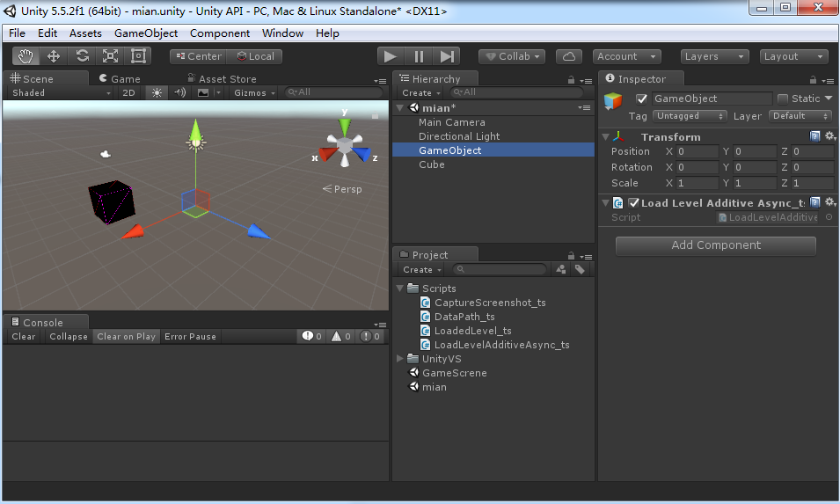Switch to the Game tab

coord(120,79)
